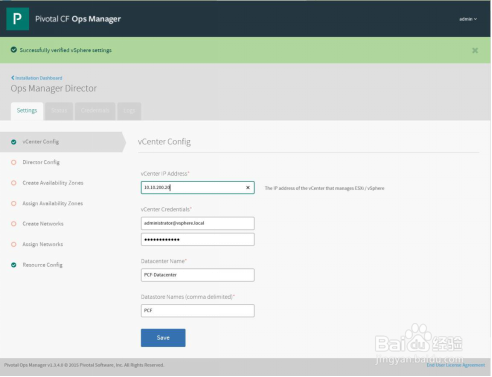
Task: Click the green check beside Resource Config
Action: click(x=14, y=265)
